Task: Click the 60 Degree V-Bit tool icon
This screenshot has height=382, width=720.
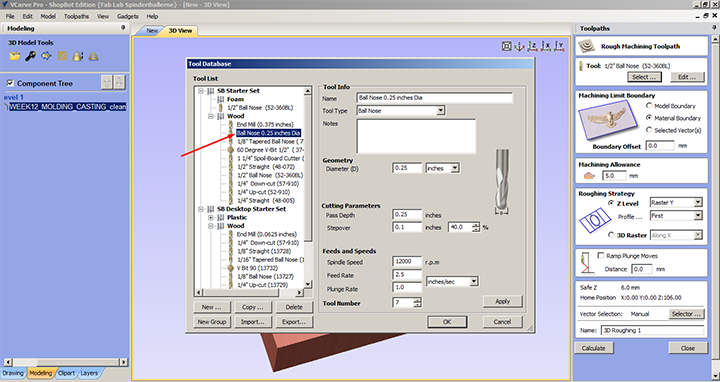Action: pyautogui.click(x=231, y=150)
